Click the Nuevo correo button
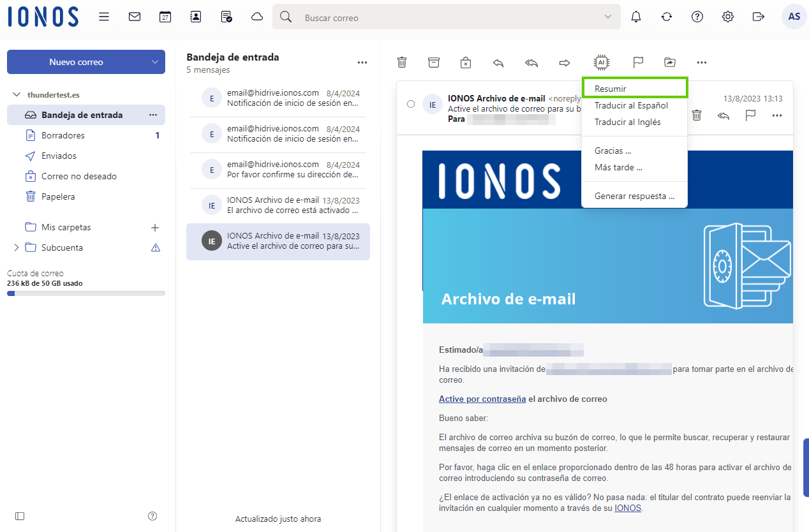809x532 pixels. (x=77, y=62)
